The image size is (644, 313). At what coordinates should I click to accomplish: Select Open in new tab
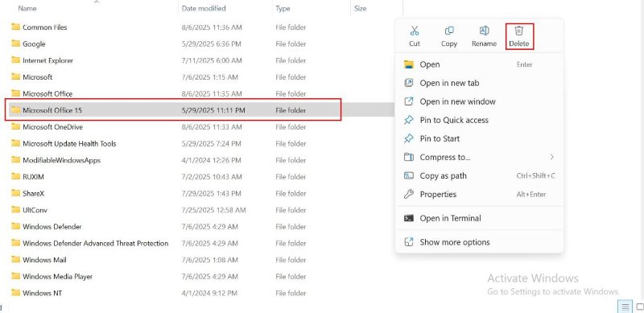(479, 83)
